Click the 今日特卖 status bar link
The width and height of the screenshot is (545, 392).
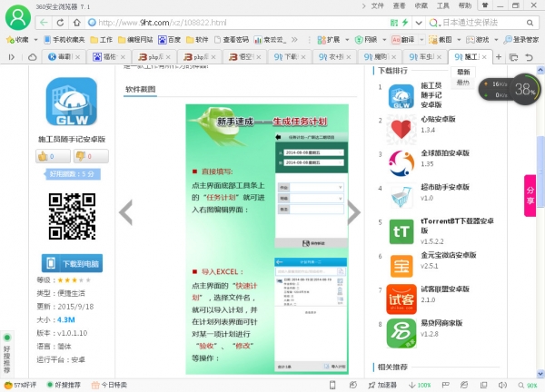[x=109, y=385]
